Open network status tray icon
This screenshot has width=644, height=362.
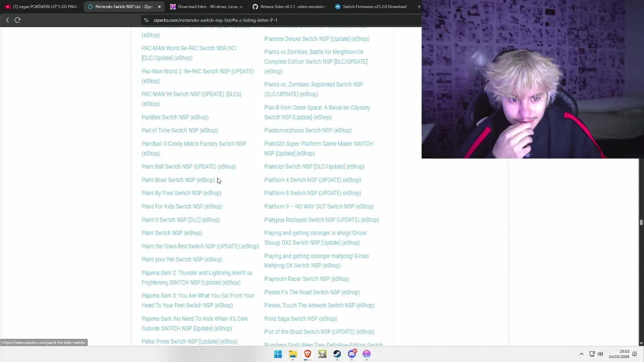[x=592, y=354]
